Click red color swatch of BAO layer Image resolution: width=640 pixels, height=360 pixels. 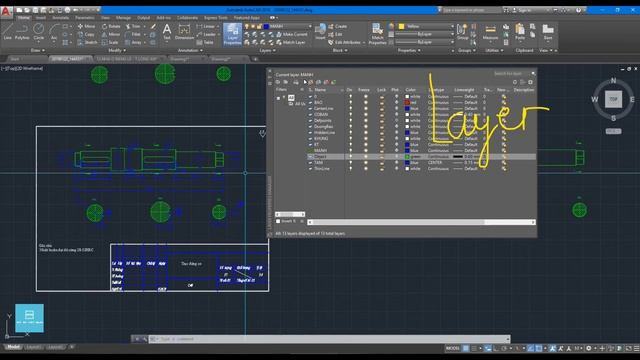[407, 102]
